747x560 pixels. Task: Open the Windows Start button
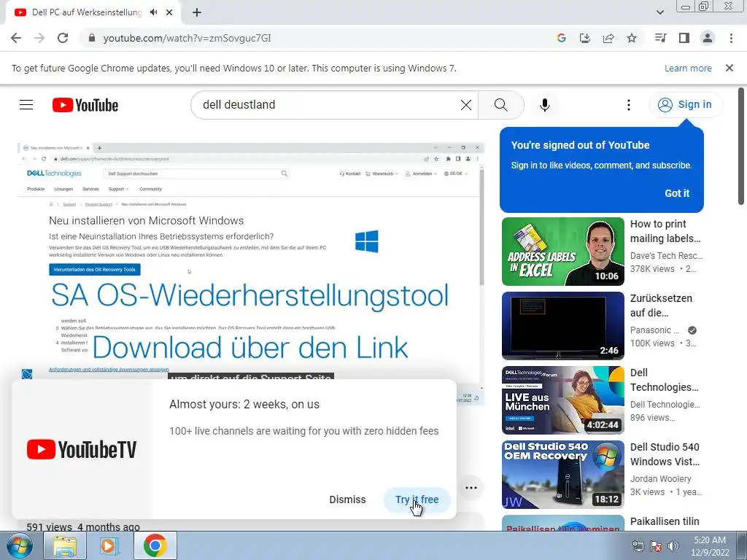pyautogui.click(x=20, y=545)
